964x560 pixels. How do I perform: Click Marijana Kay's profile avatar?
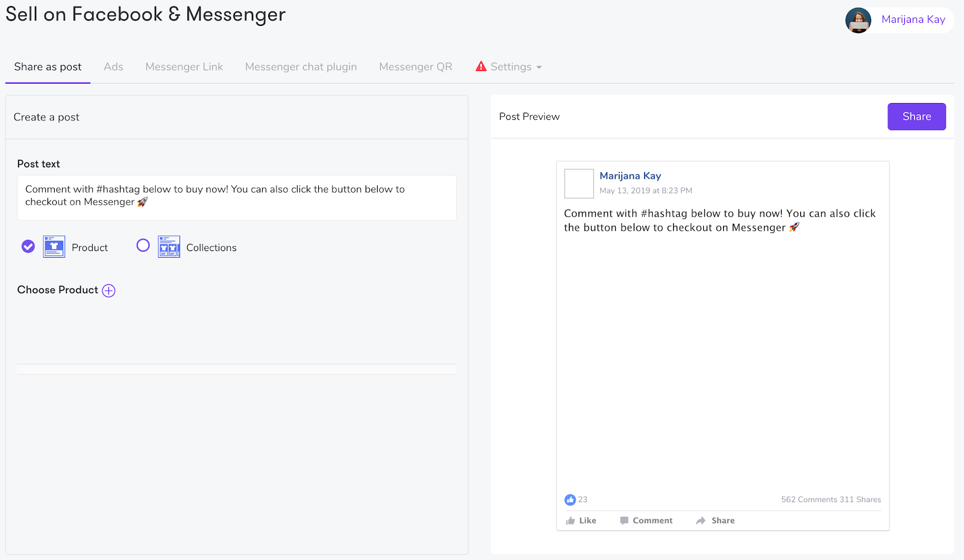(x=858, y=20)
